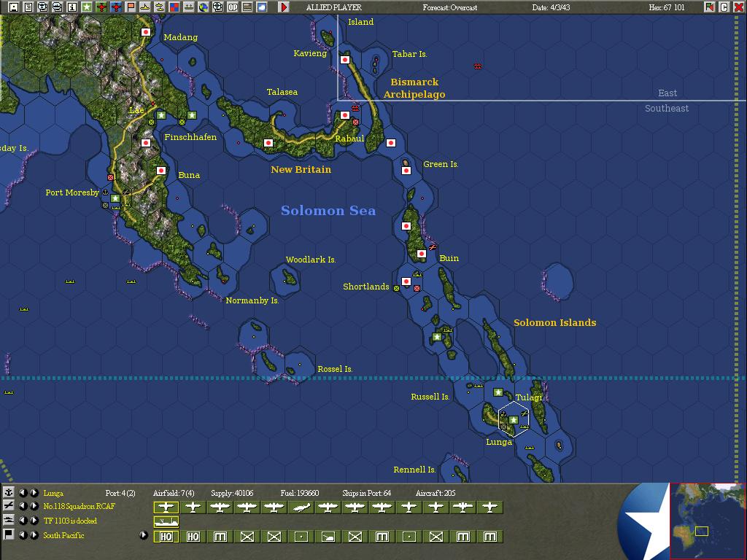Next task force arrow beside TF 1103
The height and width of the screenshot is (560, 747).
click(x=34, y=521)
